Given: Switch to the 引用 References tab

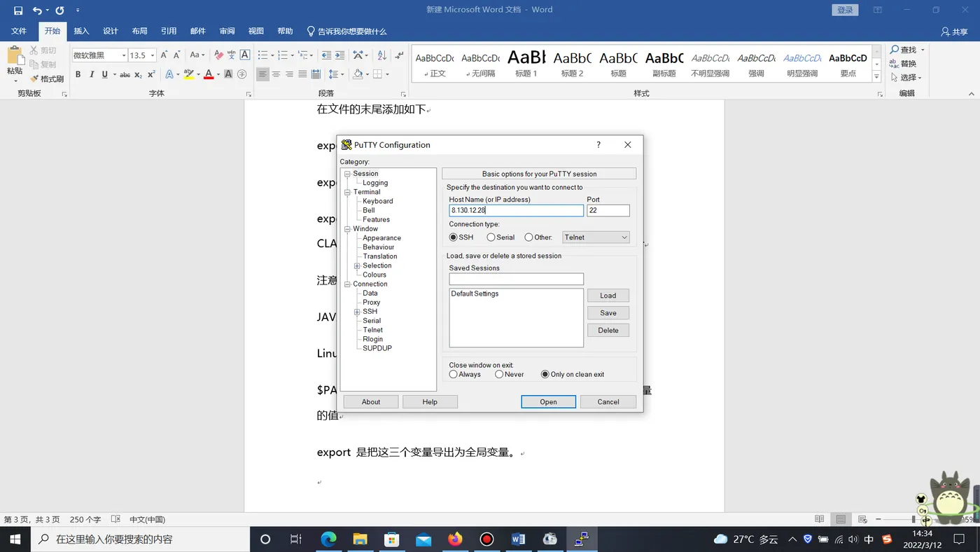Looking at the screenshot, I should 169,31.
